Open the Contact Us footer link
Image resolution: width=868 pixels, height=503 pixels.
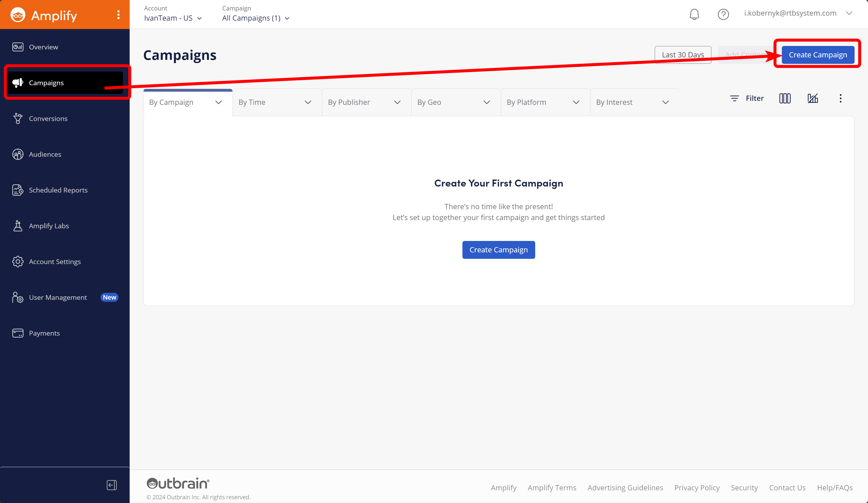pos(787,488)
